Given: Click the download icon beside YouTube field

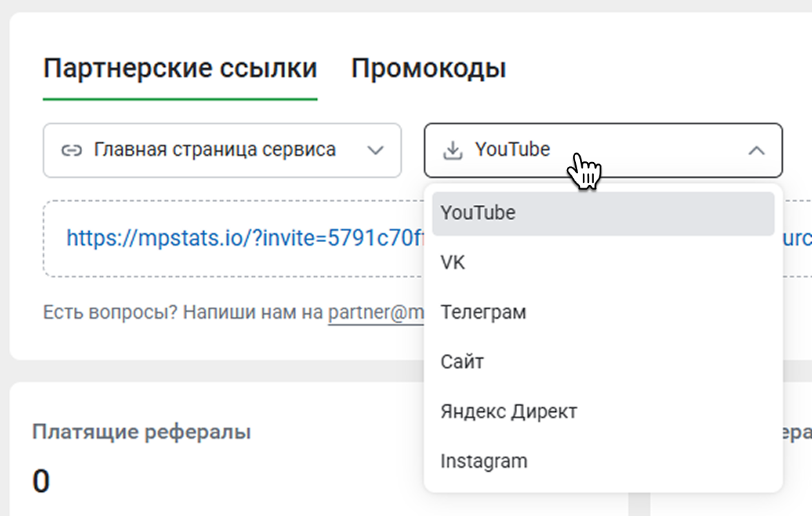Looking at the screenshot, I should coord(452,150).
